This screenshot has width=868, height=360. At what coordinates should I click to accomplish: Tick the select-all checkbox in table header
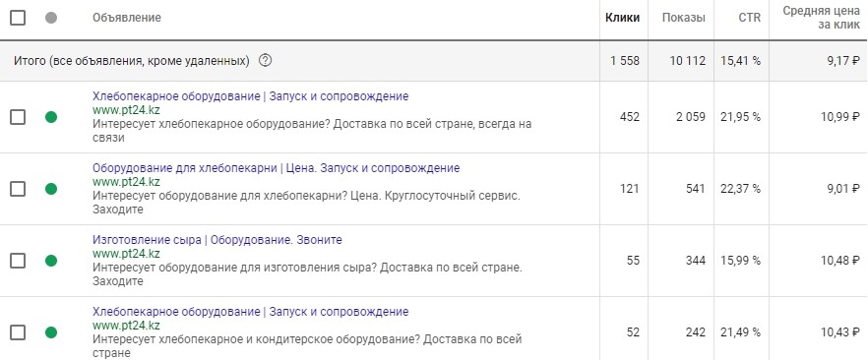(x=18, y=18)
